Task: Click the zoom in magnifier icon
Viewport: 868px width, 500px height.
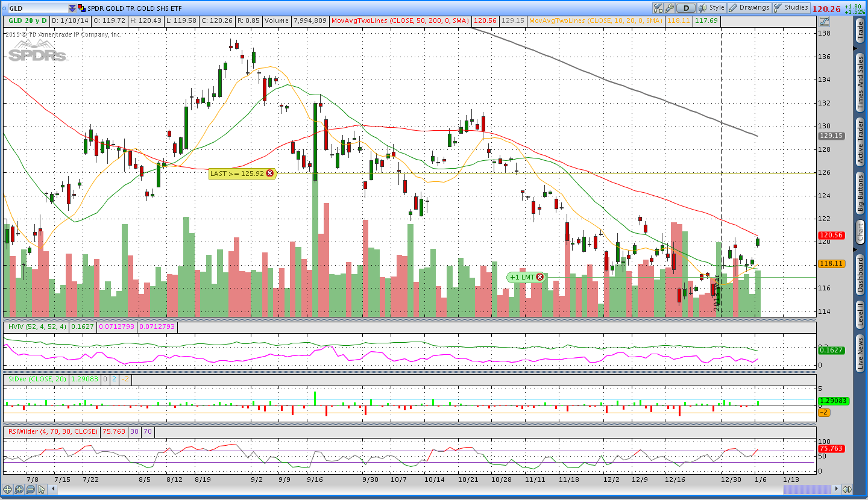Action: pos(19,489)
